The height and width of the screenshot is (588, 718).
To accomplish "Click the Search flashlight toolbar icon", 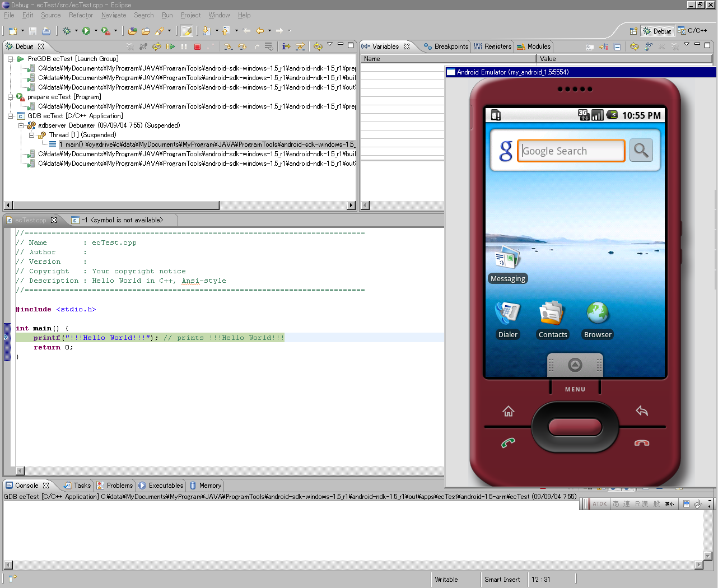I will coord(160,31).
